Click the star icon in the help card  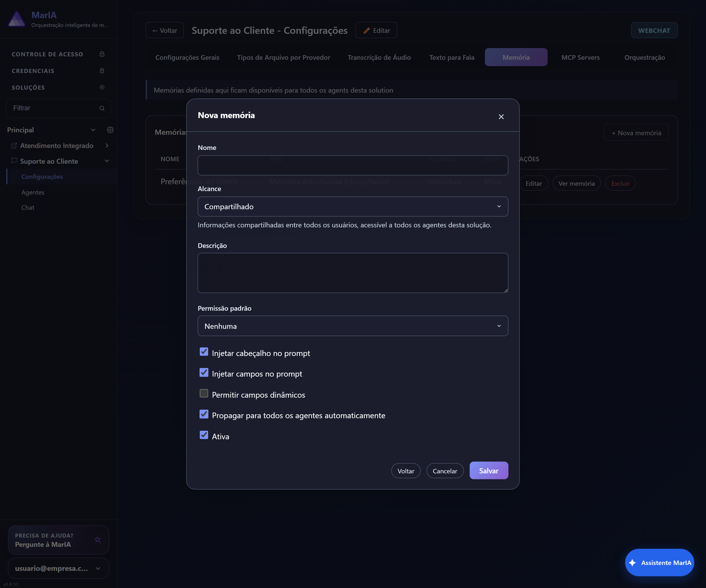click(x=98, y=540)
